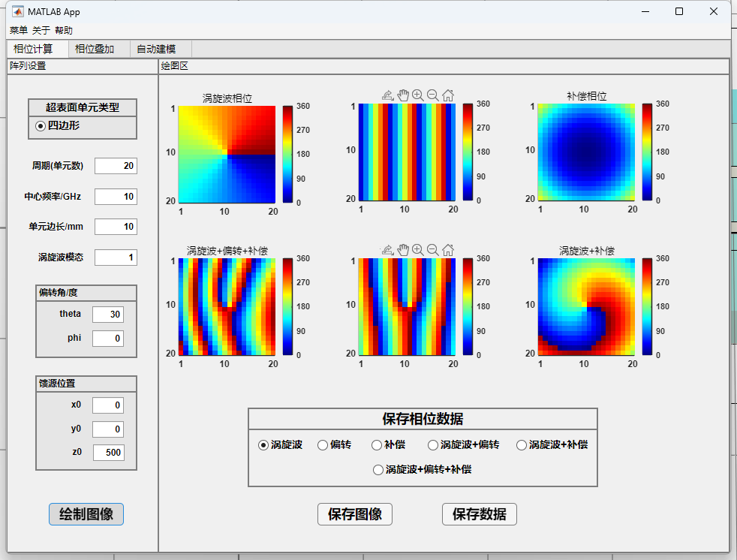Click the z0 feed position field
737x560 pixels.
tap(109, 453)
